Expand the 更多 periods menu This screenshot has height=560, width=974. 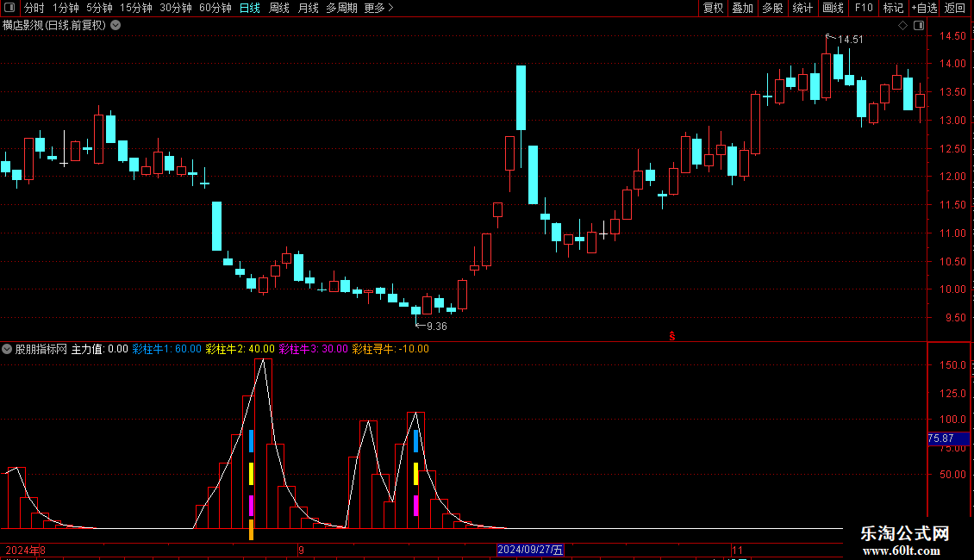tap(378, 8)
